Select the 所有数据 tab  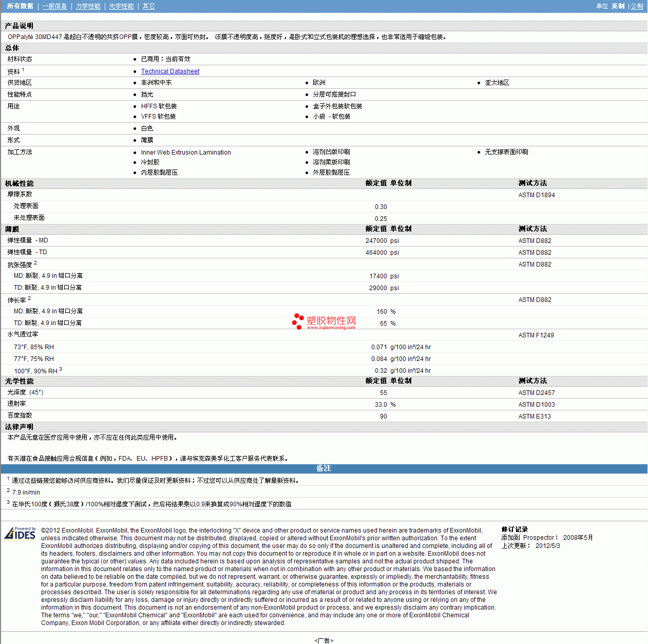pyautogui.click(x=20, y=6)
